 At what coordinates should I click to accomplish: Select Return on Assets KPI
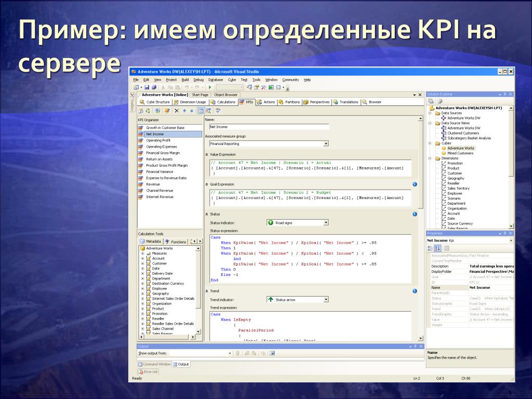tap(159, 159)
